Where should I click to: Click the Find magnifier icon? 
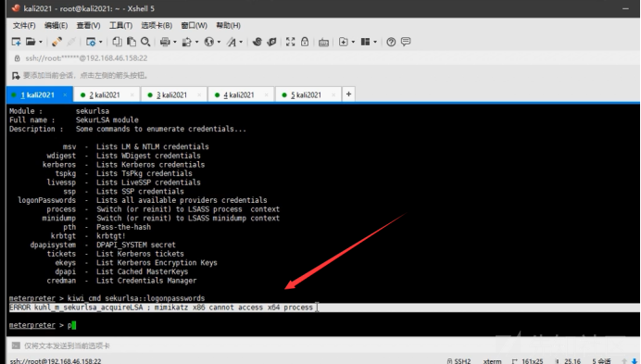pyautogui.click(x=145, y=42)
